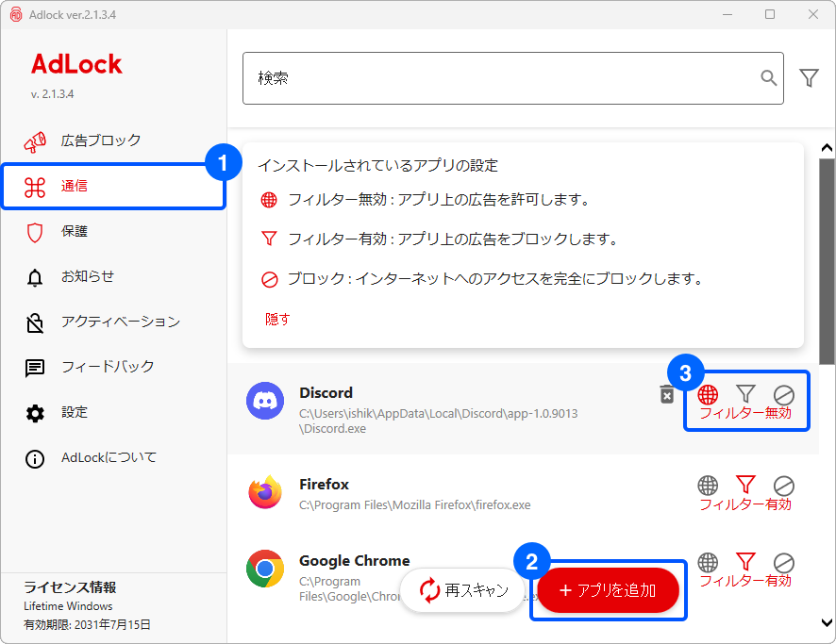Remove Discord using the trash icon
The image size is (836, 644).
pyautogui.click(x=666, y=395)
